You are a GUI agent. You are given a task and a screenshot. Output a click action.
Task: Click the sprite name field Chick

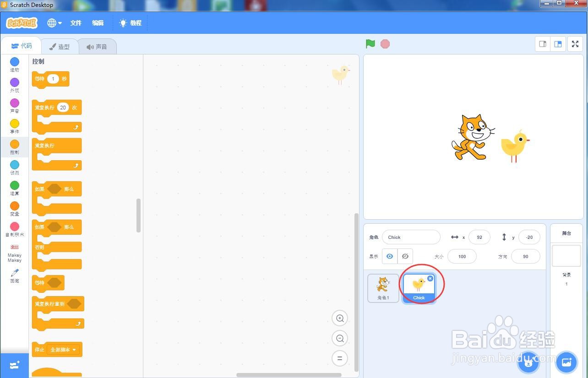(x=411, y=238)
